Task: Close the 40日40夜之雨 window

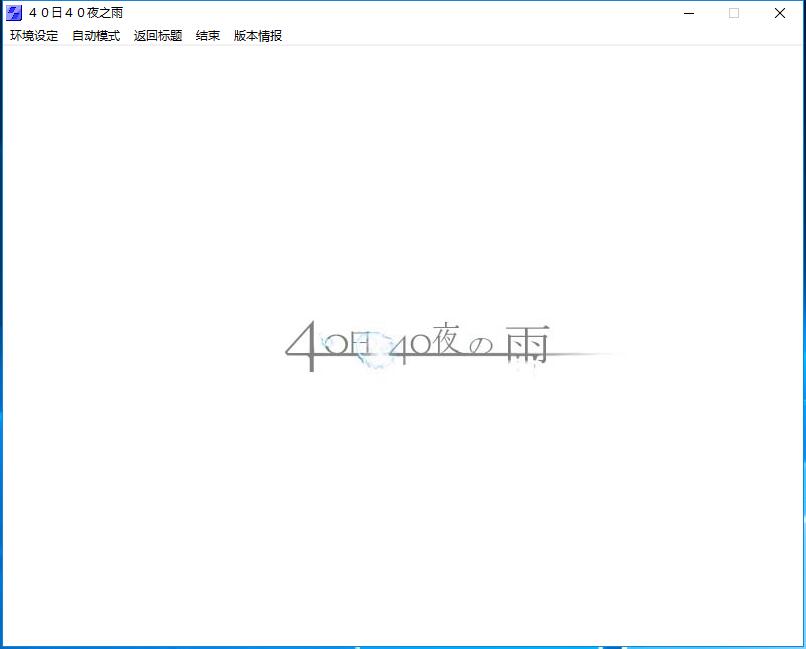Action: (780, 13)
